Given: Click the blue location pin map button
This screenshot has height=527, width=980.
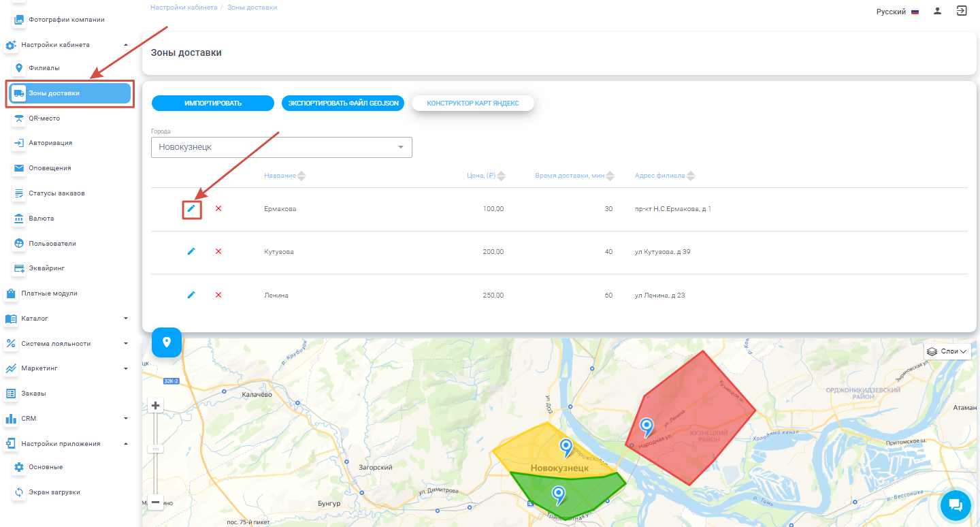Looking at the screenshot, I should (x=167, y=342).
